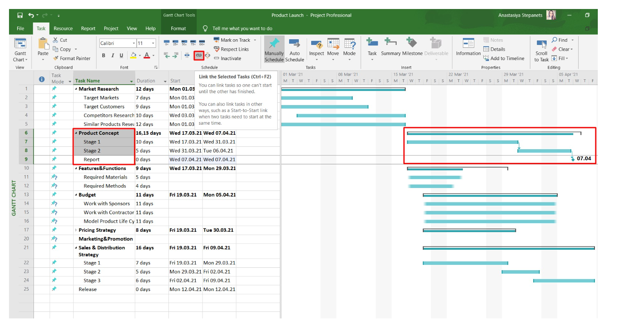The height and width of the screenshot is (327, 644).
Task: Click the Format Painter button
Action: [x=72, y=58]
